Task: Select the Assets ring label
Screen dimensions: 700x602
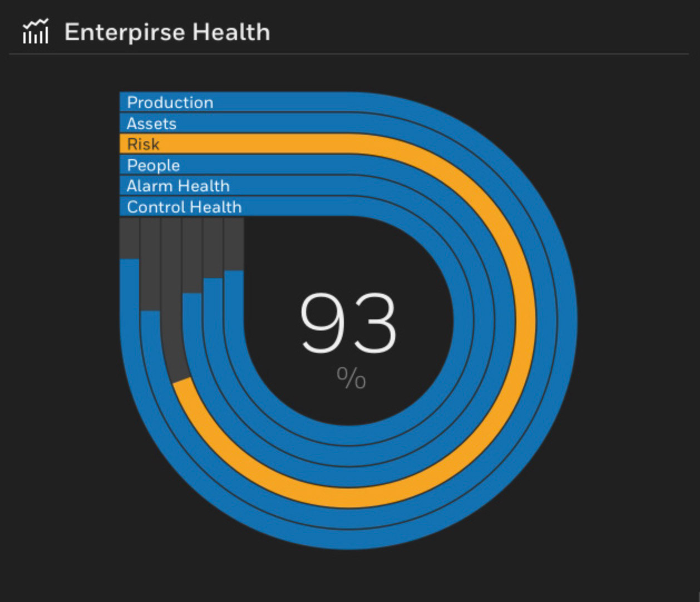Action: [x=151, y=124]
